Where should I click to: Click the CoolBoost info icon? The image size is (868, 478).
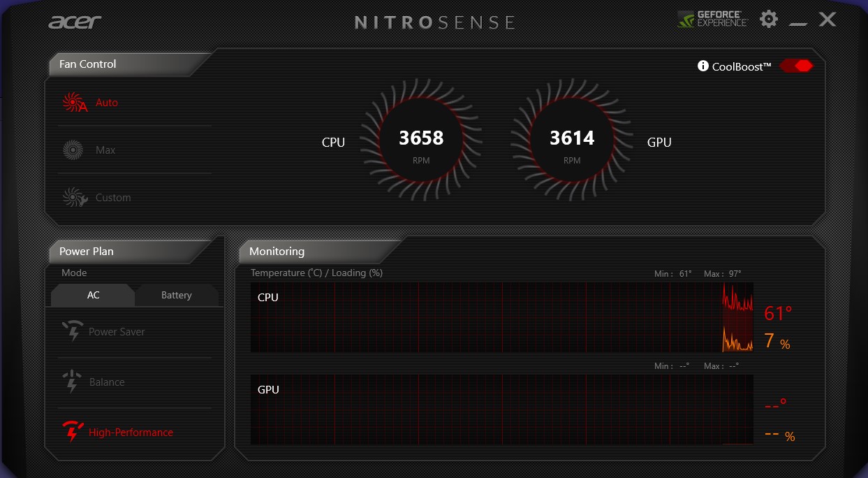[x=703, y=66]
